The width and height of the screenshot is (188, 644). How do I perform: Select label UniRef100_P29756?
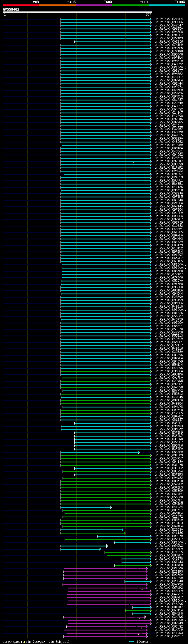click(x=169, y=93)
